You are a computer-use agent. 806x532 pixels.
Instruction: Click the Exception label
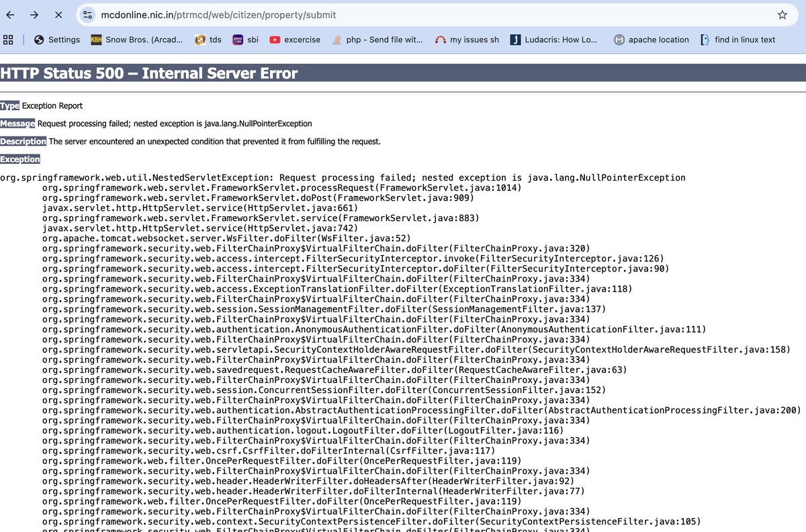[x=20, y=159]
